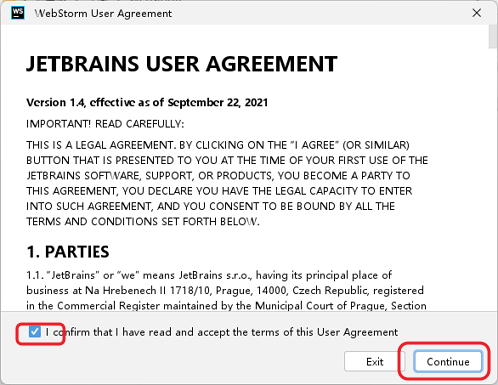The image size is (498, 385).
Task: Click the line starting "THIS IS A LEGAL AGREEMENT"
Action: pos(218,145)
